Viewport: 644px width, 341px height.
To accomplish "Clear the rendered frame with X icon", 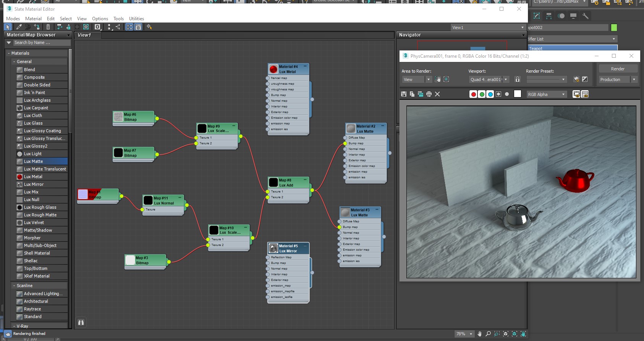I will coord(437,94).
